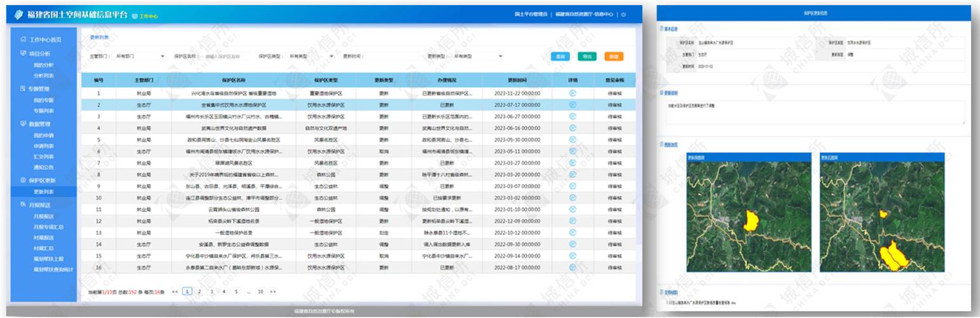Click the >> next-page pagination arrow

point(273,291)
